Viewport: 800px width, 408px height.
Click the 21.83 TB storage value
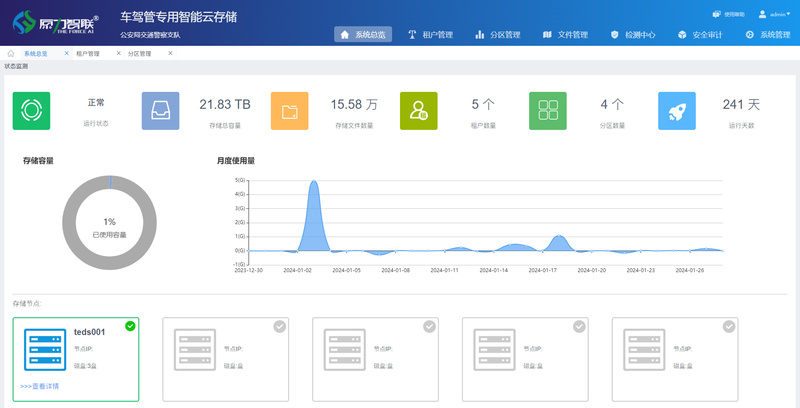point(225,105)
